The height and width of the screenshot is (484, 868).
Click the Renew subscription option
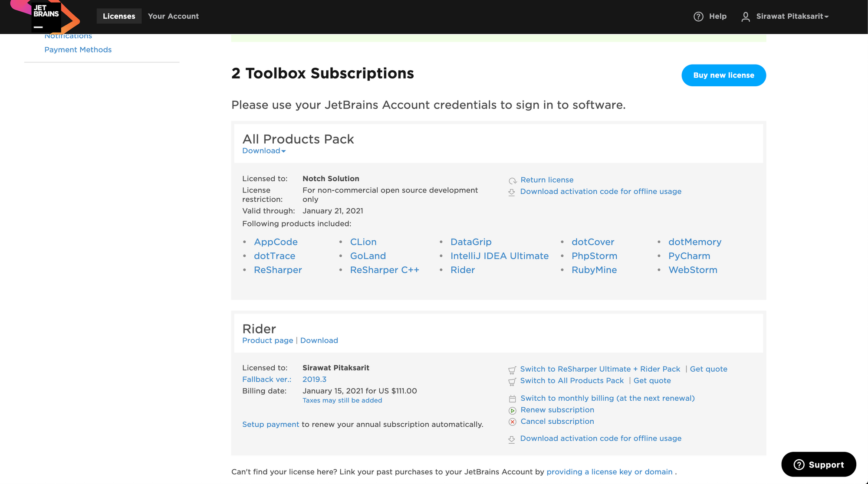point(557,410)
